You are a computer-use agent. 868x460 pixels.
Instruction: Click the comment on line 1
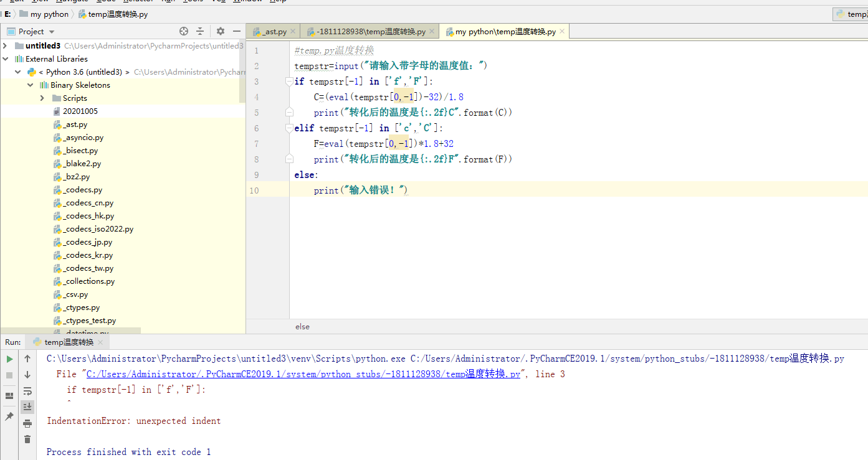(334, 50)
